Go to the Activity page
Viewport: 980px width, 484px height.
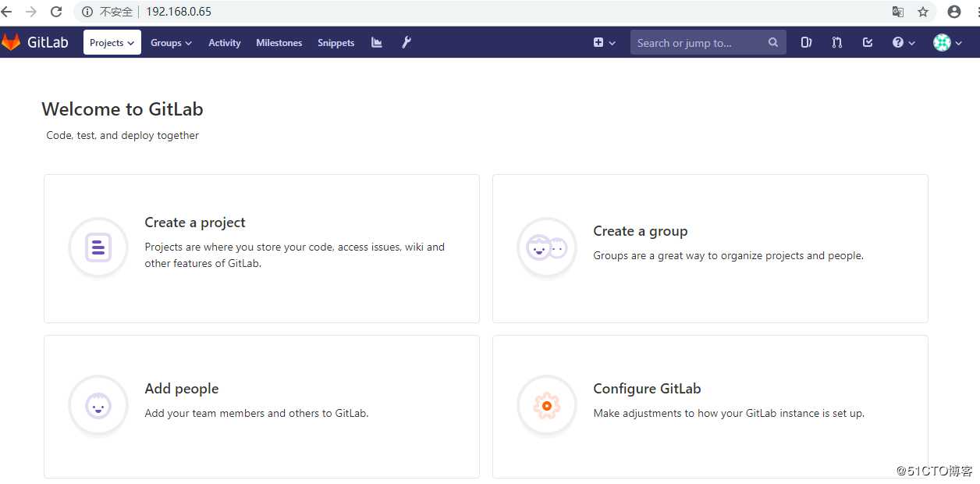[224, 42]
